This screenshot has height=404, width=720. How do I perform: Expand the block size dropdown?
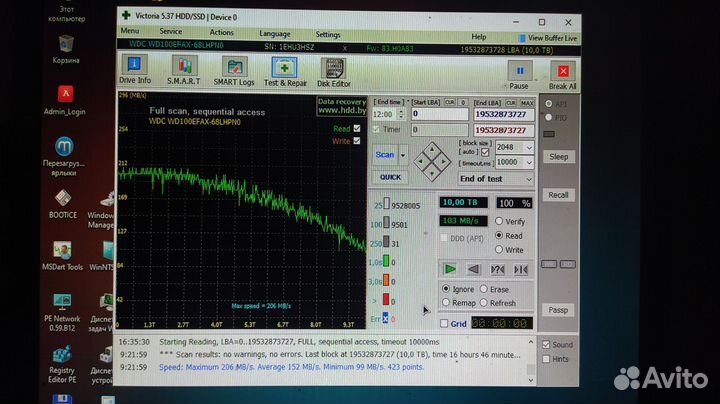tap(528, 146)
